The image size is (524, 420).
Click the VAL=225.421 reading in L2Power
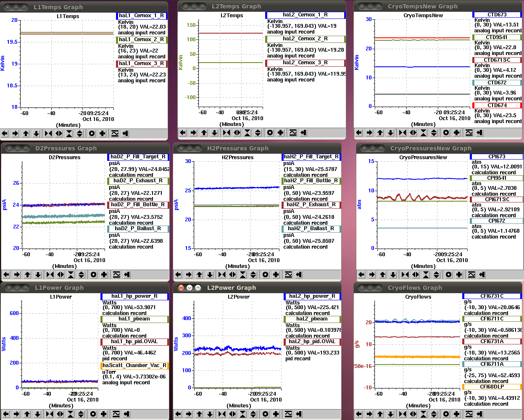point(322,307)
